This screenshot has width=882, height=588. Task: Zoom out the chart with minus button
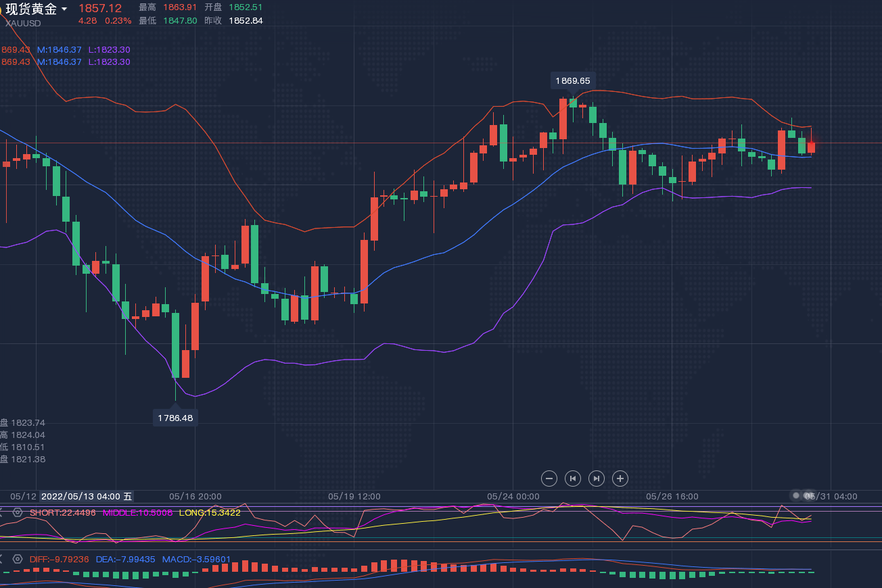click(x=549, y=479)
